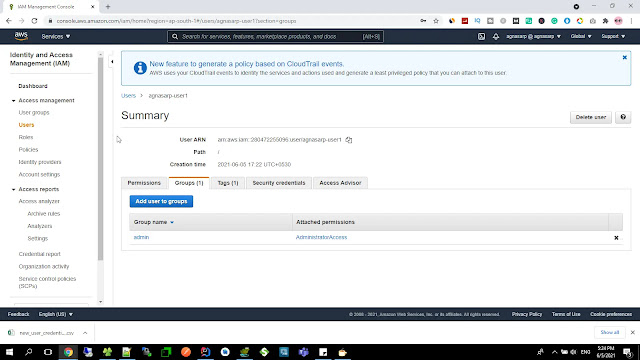Viewport: 640px width, 360px height.
Task: Bookmark this page with the star icon
Action: tap(436, 21)
